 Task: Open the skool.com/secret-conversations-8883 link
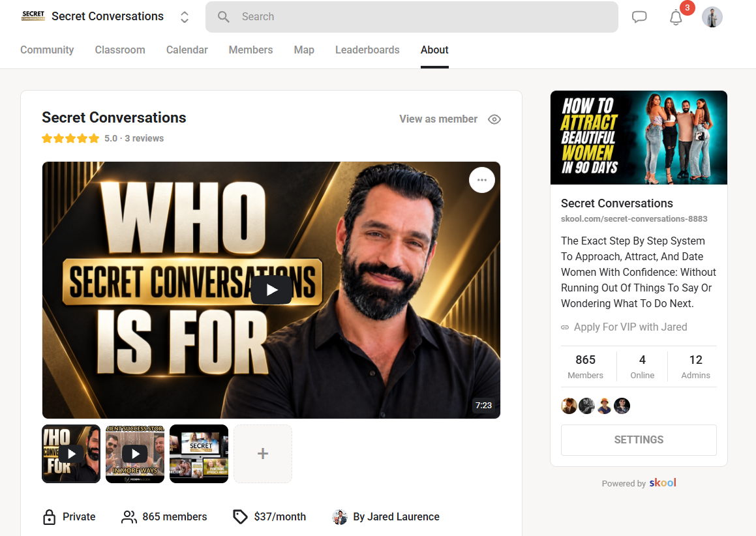click(x=634, y=219)
